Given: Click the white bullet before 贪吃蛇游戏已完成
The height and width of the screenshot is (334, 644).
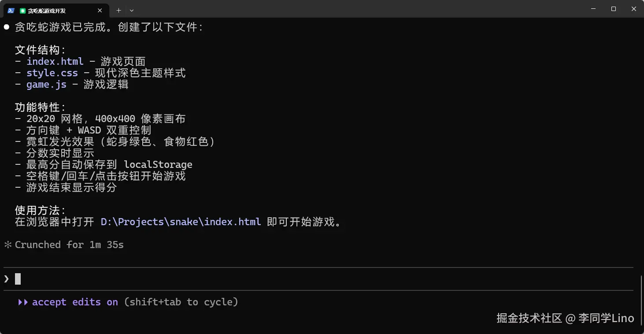Looking at the screenshot, I should tap(7, 27).
